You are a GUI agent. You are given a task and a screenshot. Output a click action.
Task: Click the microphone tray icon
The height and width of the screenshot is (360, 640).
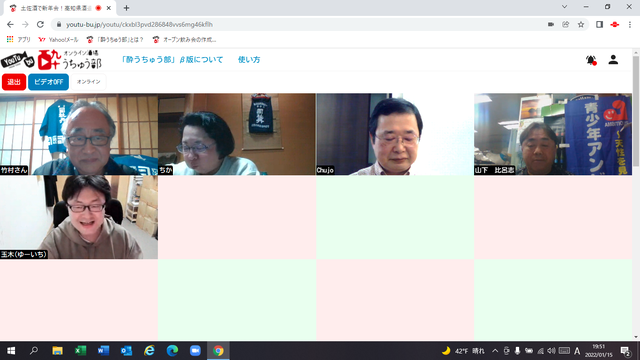(x=517, y=351)
